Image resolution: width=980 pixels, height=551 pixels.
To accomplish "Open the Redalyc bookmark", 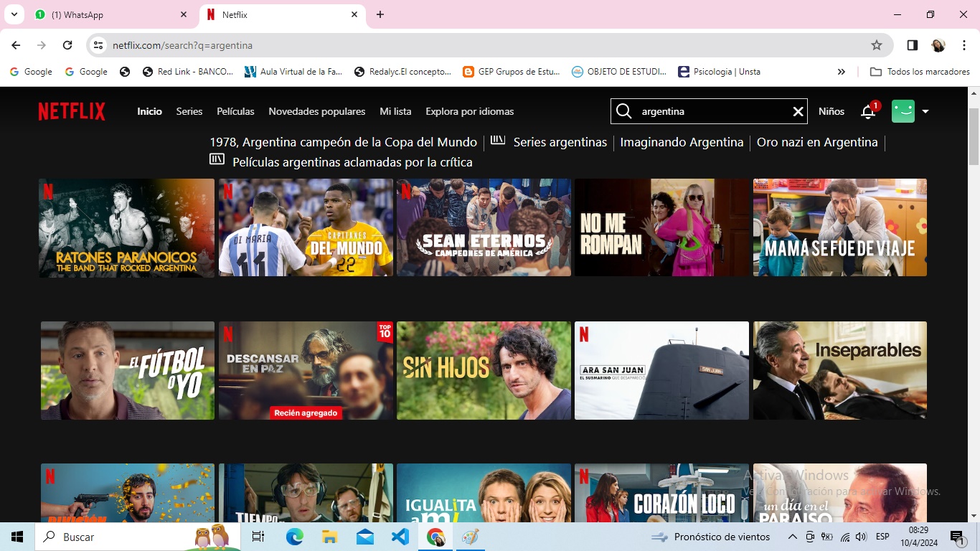I will point(402,72).
